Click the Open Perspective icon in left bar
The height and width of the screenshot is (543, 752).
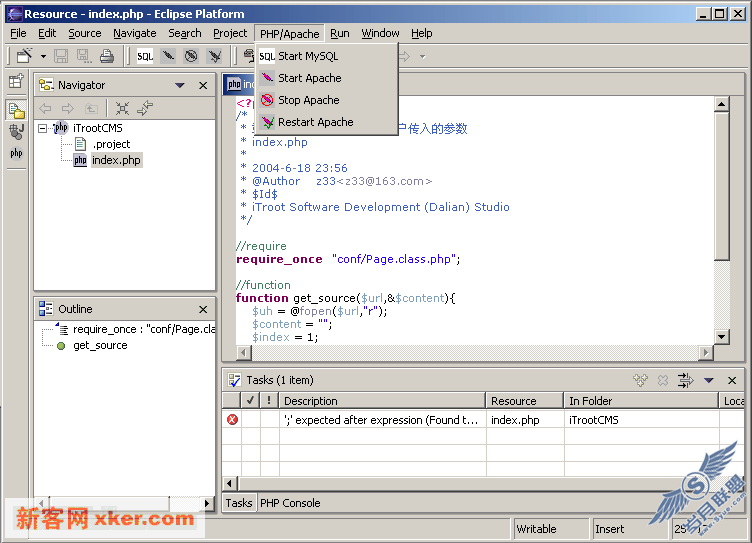[16, 81]
